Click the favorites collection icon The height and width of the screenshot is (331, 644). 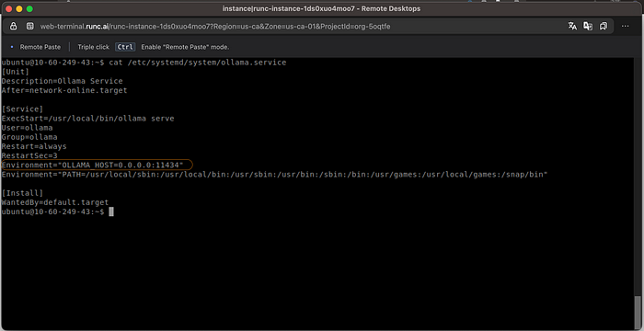coord(604,27)
